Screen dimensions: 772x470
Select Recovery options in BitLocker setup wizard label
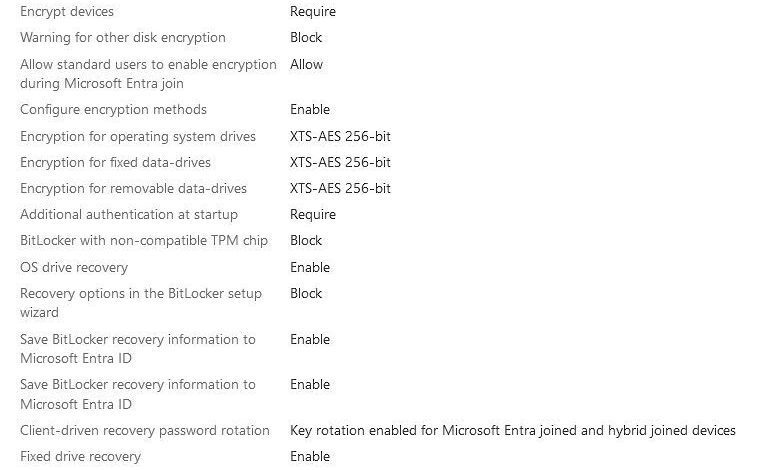point(141,303)
